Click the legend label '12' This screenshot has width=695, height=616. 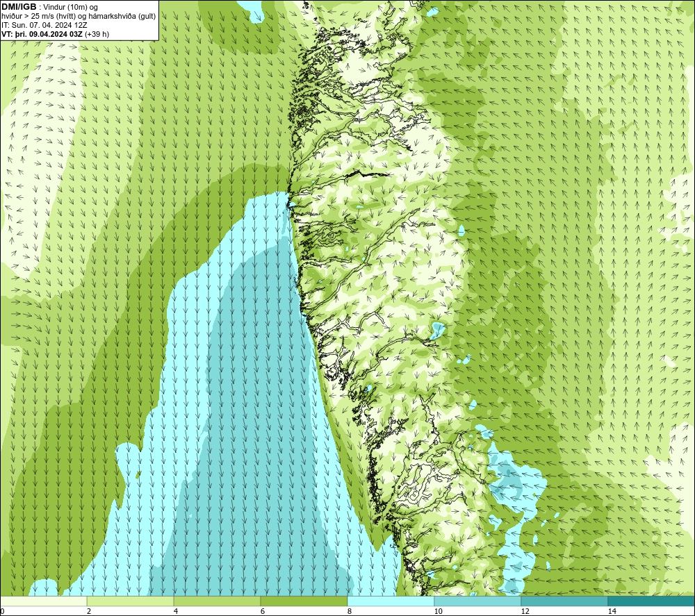(525, 611)
